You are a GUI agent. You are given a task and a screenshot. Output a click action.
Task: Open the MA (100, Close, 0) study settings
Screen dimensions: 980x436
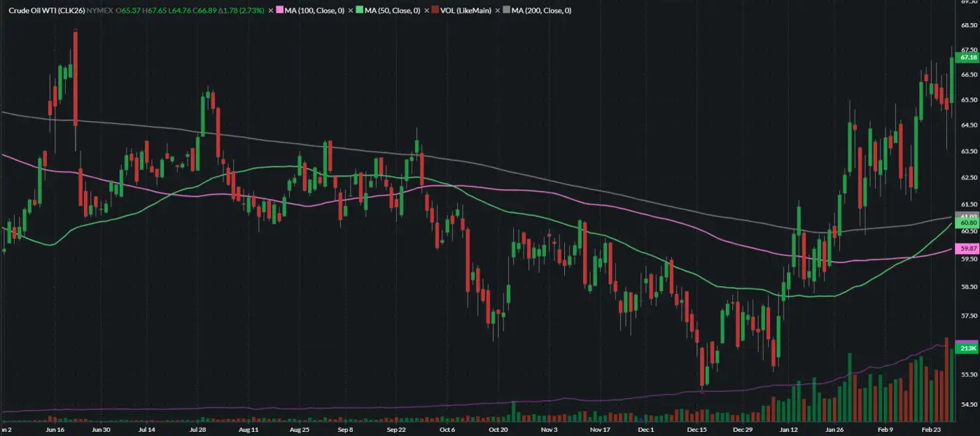pyautogui.click(x=314, y=10)
